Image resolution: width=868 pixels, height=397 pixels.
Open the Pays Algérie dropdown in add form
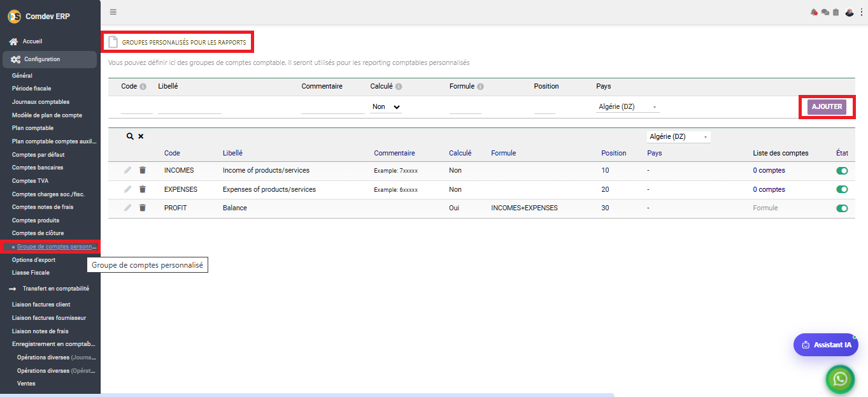coord(628,107)
